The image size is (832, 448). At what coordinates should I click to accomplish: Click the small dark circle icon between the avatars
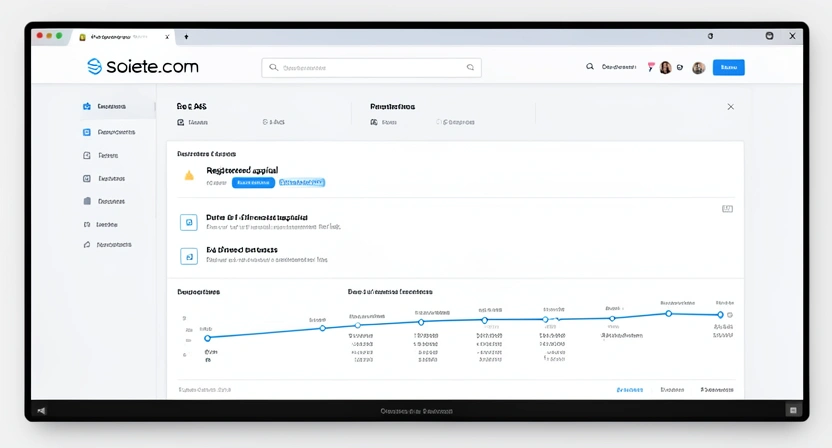(680, 67)
